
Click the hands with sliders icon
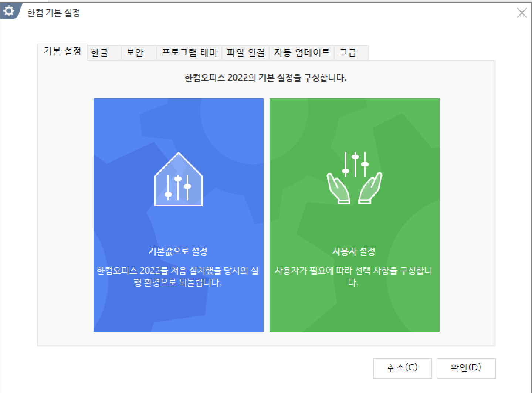tap(355, 177)
